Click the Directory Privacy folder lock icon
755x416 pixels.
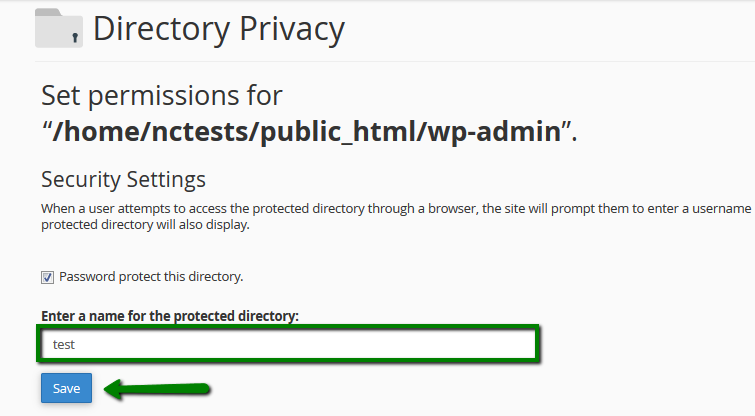point(58,28)
